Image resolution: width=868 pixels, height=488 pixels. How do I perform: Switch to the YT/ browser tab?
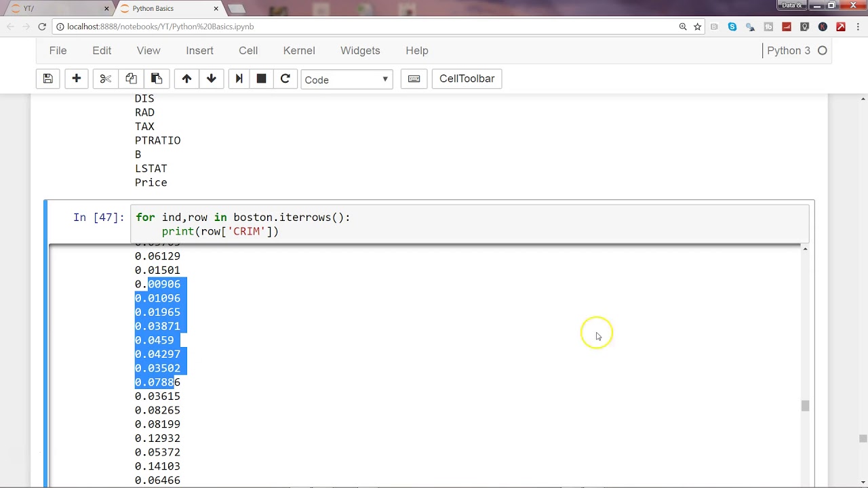[58, 8]
